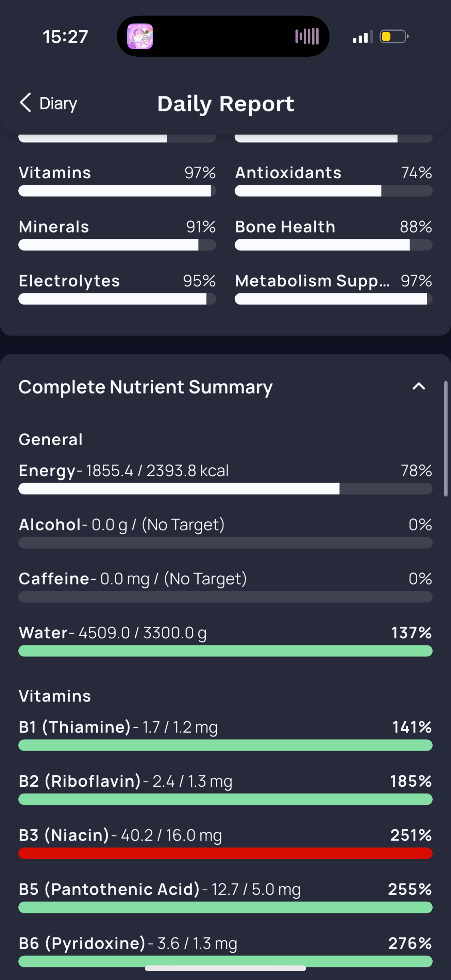
Task: Select the Bone Health 88% score
Action: coord(334,234)
